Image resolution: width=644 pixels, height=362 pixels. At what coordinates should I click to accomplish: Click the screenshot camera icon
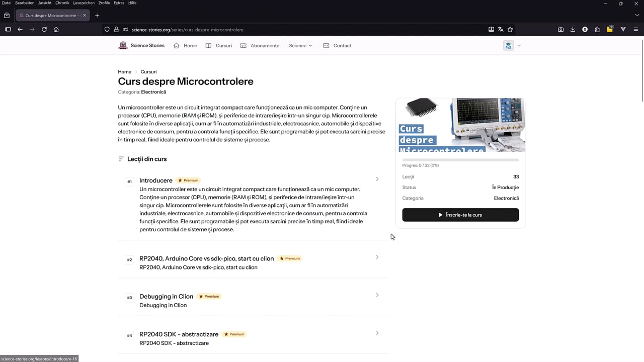click(x=561, y=30)
